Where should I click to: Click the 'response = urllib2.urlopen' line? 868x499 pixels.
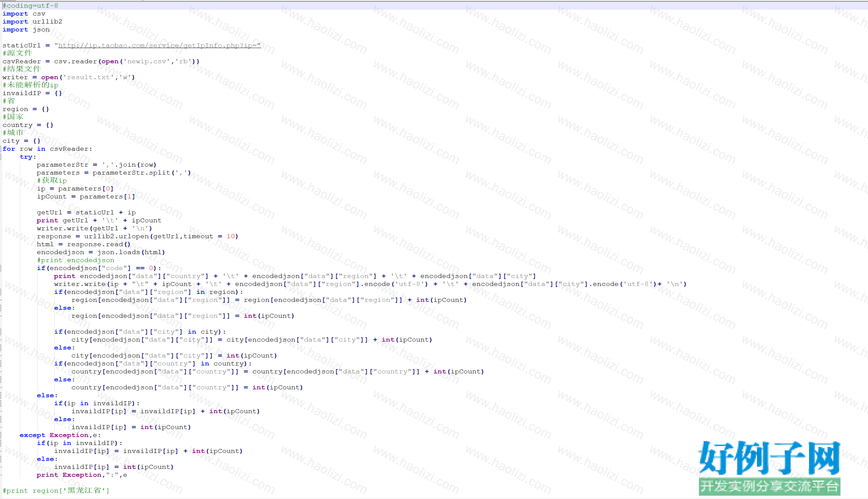[x=138, y=236]
